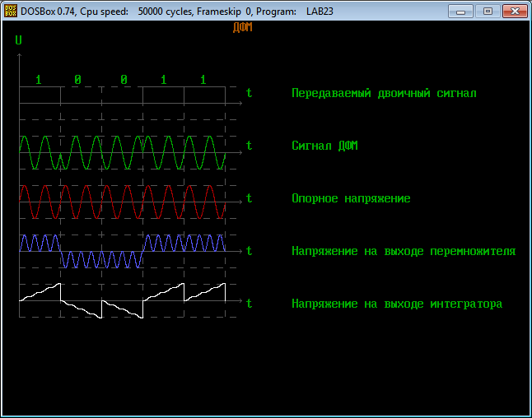Viewport: 532px width, 418px height.
Task: Click the t label beside the red waveform
Action: point(249,198)
